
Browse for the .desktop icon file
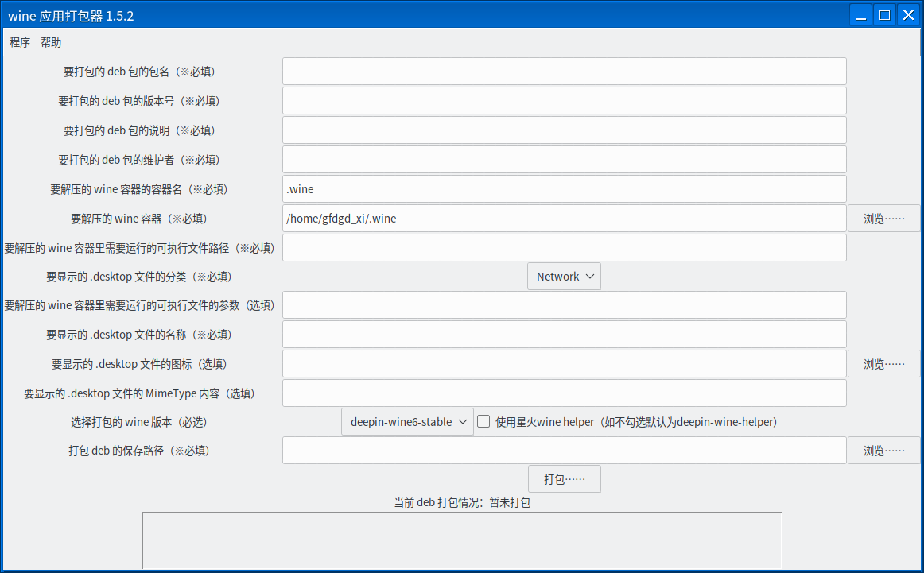click(x=884, y=364)
